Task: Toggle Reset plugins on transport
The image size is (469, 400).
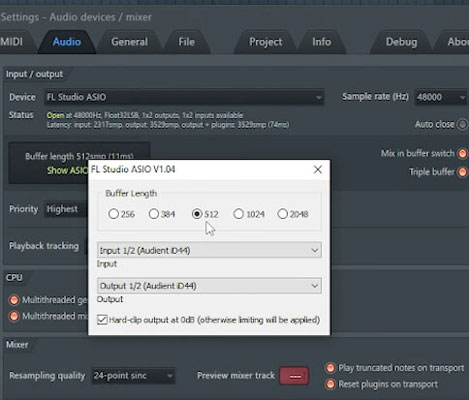Action: click(x=330, y=384)
